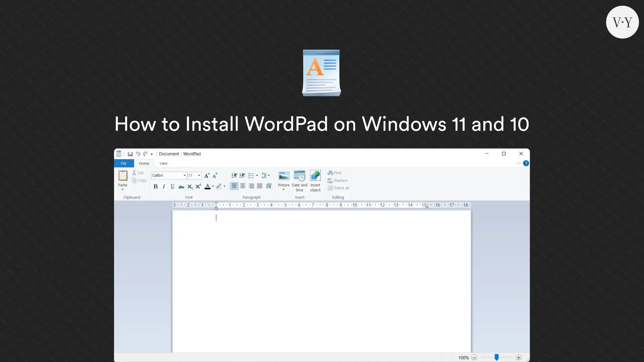Click Select all in the Editing group
The width and height of the screenshot is (644, 362).
[338, 188]
